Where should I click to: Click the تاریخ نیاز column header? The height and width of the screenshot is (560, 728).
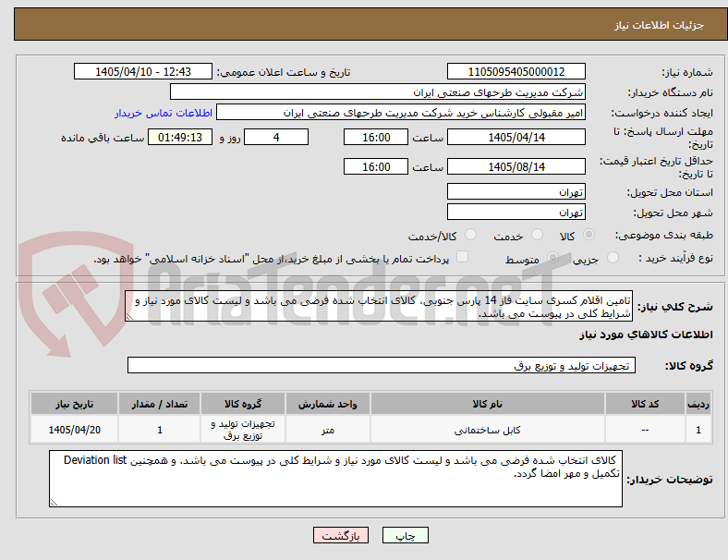tap(74, 404)
